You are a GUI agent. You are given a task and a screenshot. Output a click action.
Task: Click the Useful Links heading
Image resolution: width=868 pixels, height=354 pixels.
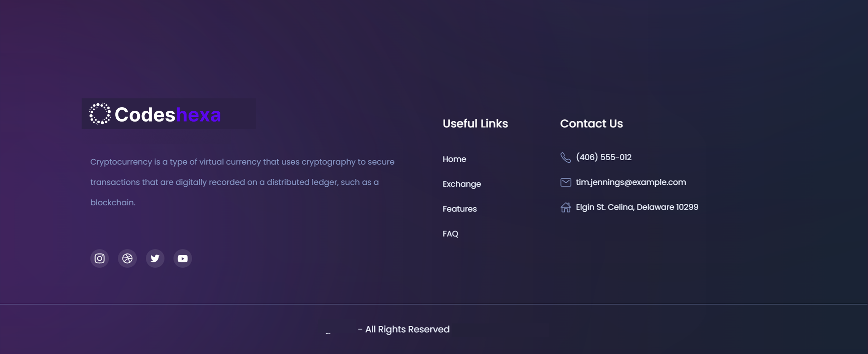[475, 124]
